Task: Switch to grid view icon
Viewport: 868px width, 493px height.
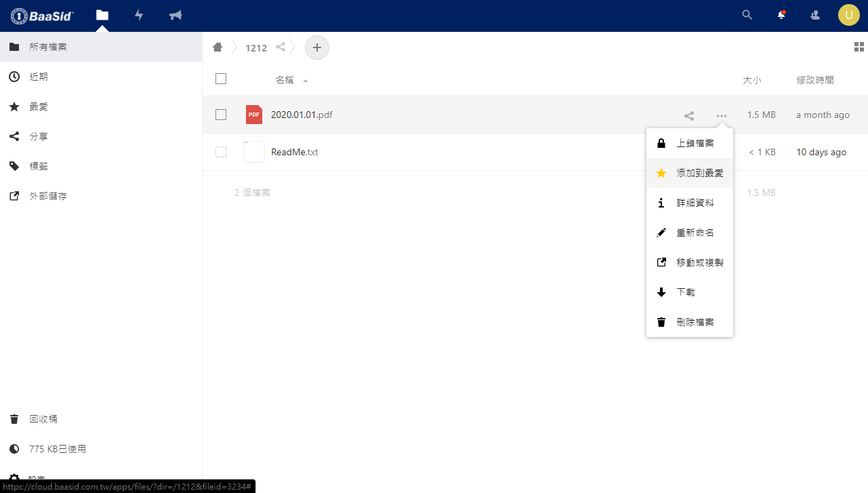Action: [x=859, y=47]
